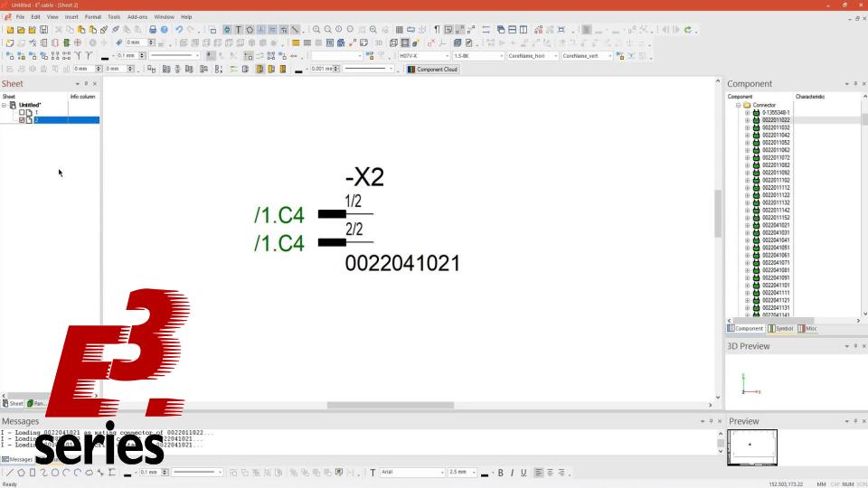Click the Component Cloud button
868x488 pixels.
point(433,70)
